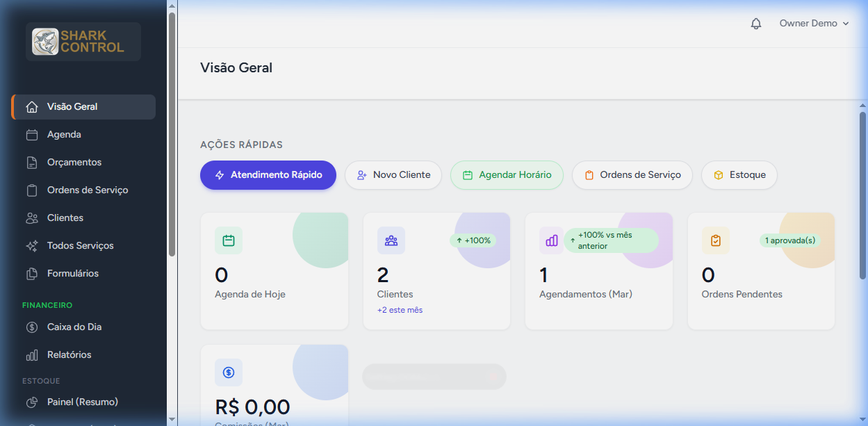
Task: Click the +2 este mês link
Action: click(x=400, y=310)
